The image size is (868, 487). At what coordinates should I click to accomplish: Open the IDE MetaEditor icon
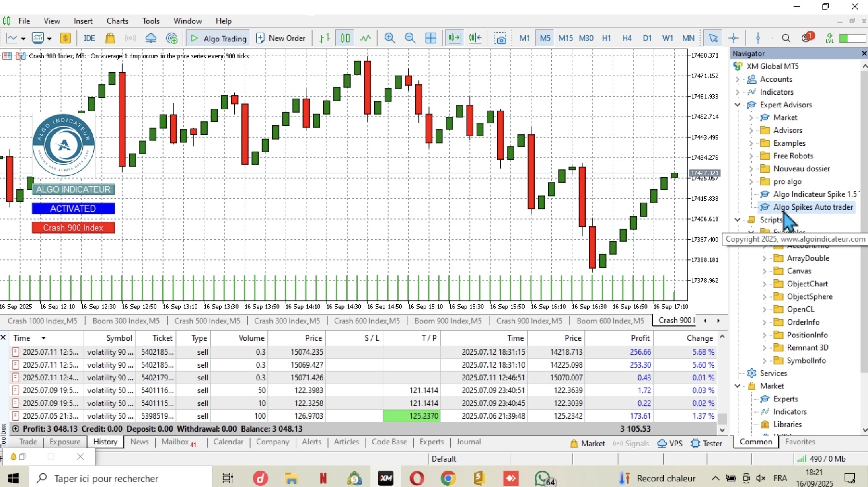tap(89, 38)
